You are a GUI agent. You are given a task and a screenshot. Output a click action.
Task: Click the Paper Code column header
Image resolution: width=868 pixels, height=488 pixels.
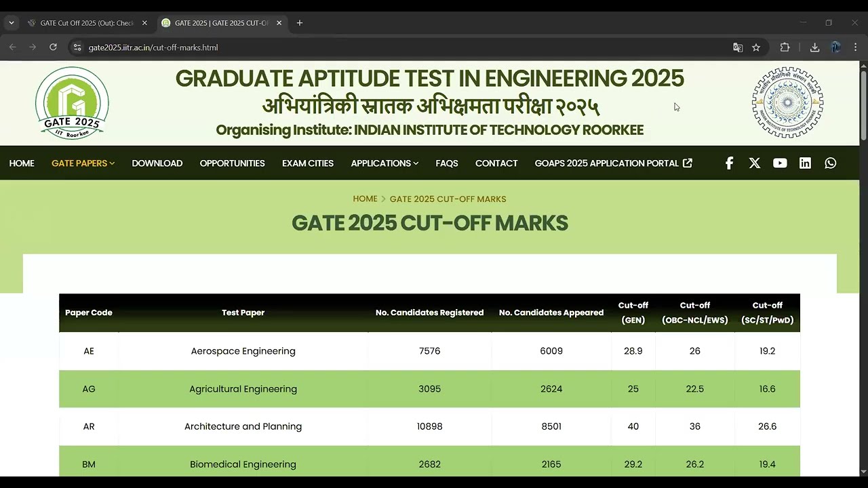pyautogui.click(x=89, y=312)
